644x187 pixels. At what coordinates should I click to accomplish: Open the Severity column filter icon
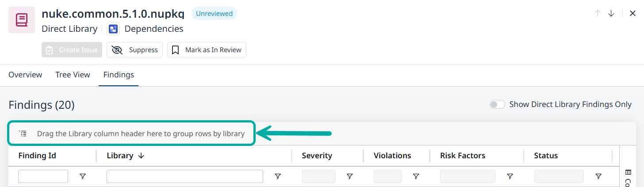coord(349,176)
